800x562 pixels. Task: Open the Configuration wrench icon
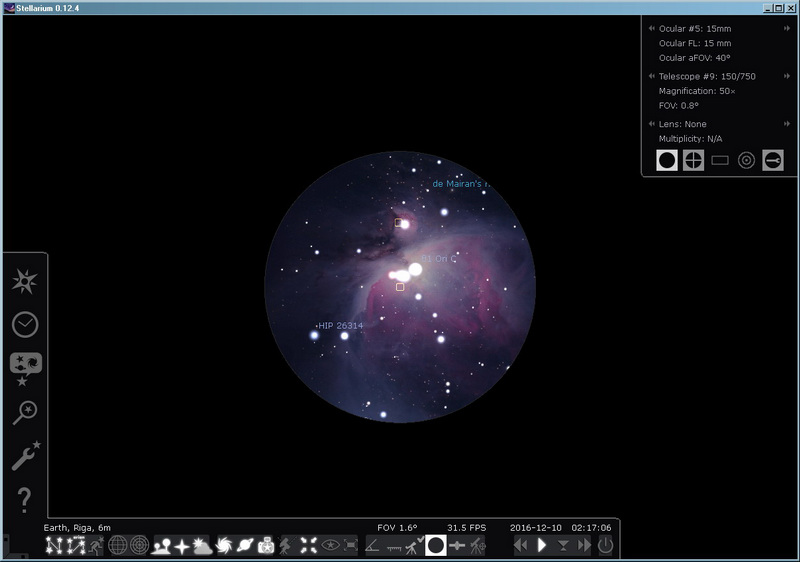pyautogui.click(x=25, y=457)
